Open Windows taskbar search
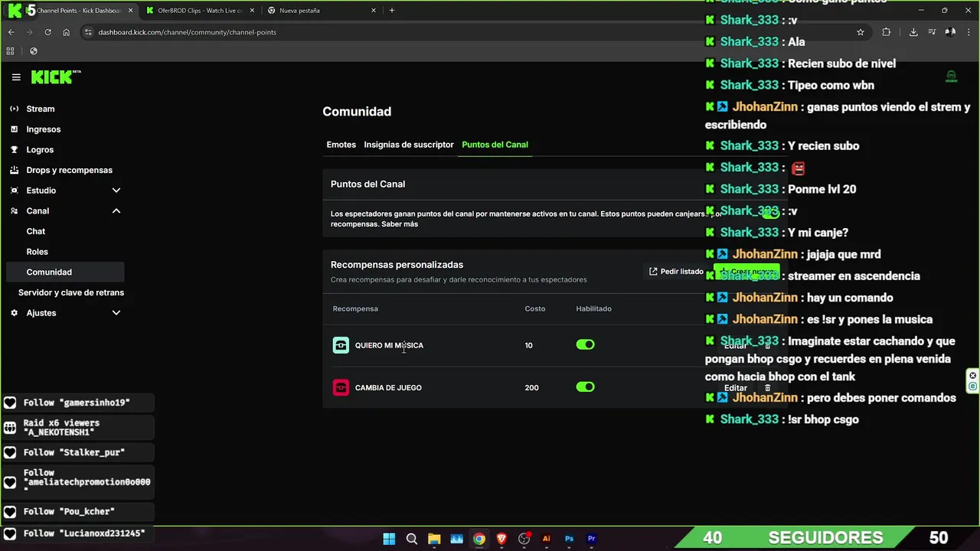This screenshot has height=551, width=980. coord(411,539)
